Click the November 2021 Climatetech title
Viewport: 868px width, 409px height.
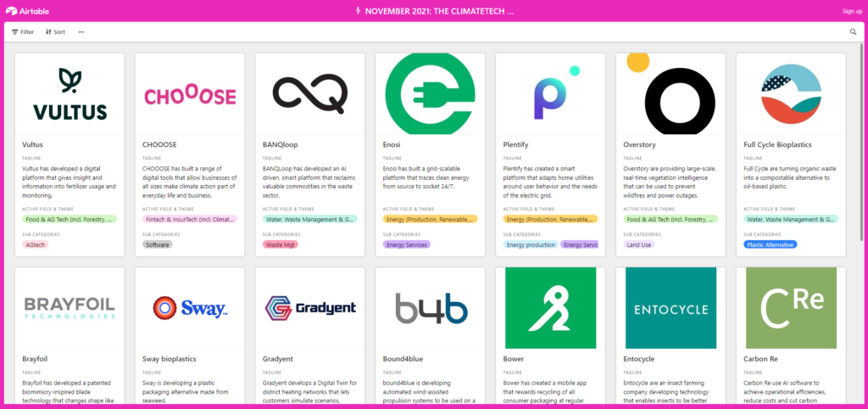(x=439, y=11)
